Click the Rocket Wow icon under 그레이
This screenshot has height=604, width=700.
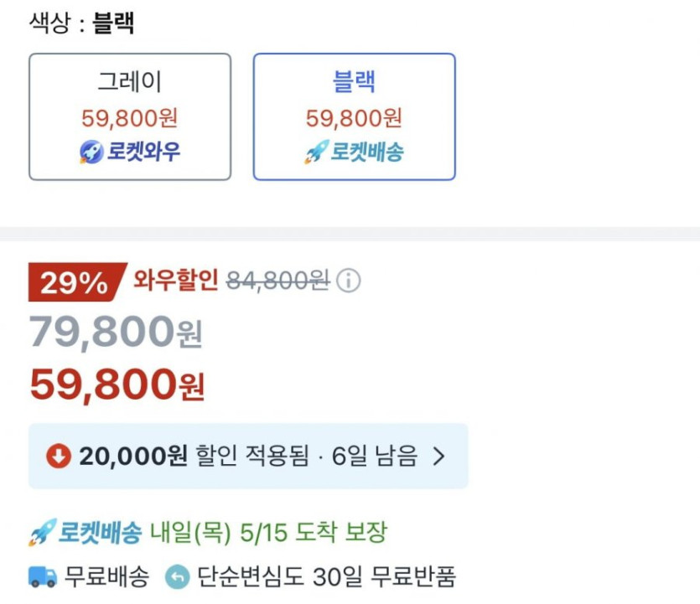91,152
